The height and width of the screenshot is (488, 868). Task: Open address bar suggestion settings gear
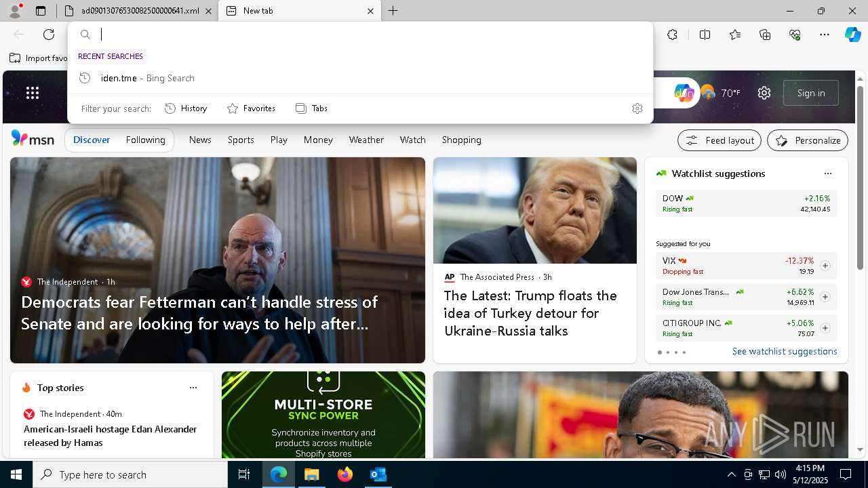[x=637, y=108]
